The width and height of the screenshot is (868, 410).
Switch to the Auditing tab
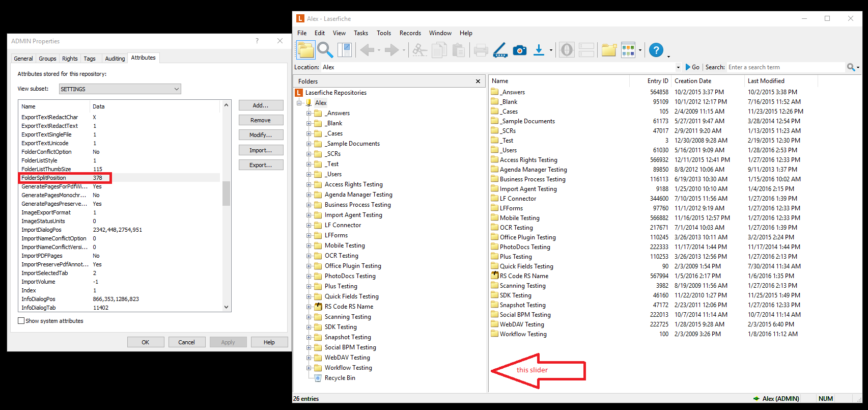115,59
